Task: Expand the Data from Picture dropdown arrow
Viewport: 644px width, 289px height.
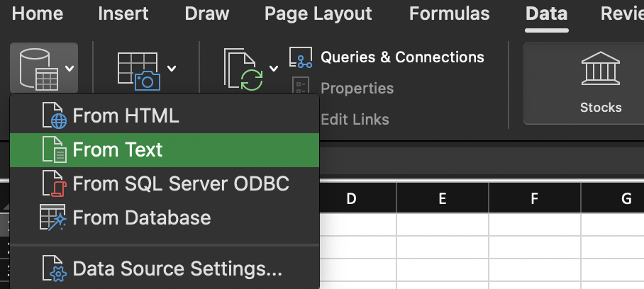Action: click(x=172, y=69)
